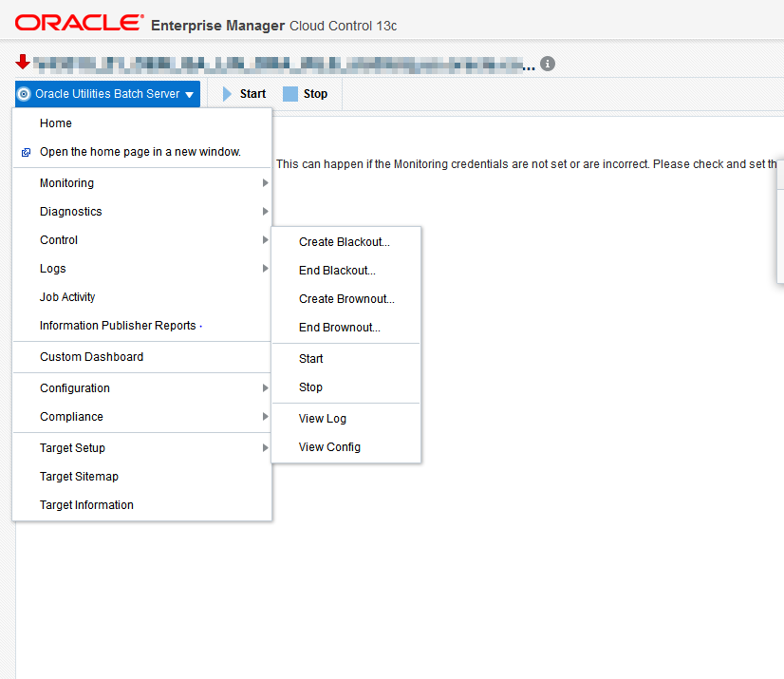Click the blue play icon beside Start
This screenshot has width=784, height=679.
(227, 94)
